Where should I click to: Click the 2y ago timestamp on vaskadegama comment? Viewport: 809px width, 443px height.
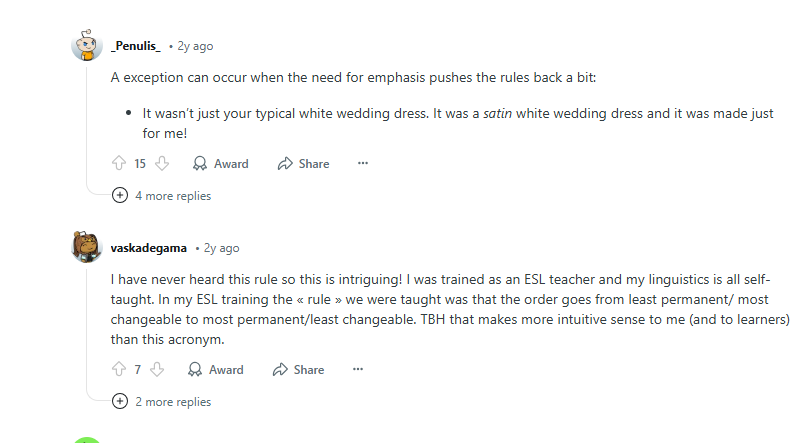(221, 248)
